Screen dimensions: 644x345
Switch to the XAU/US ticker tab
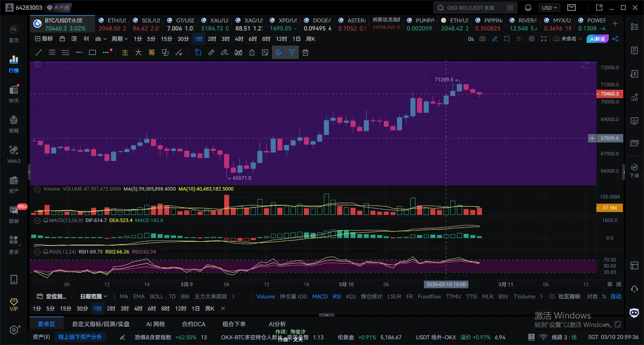[x=215, y=24]
